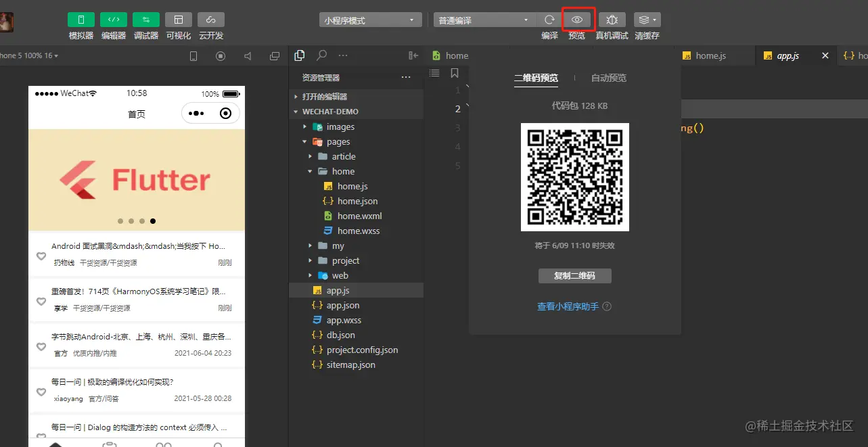Collapse the pages folder
Screen dimensions: 868x447
(356, 141)
